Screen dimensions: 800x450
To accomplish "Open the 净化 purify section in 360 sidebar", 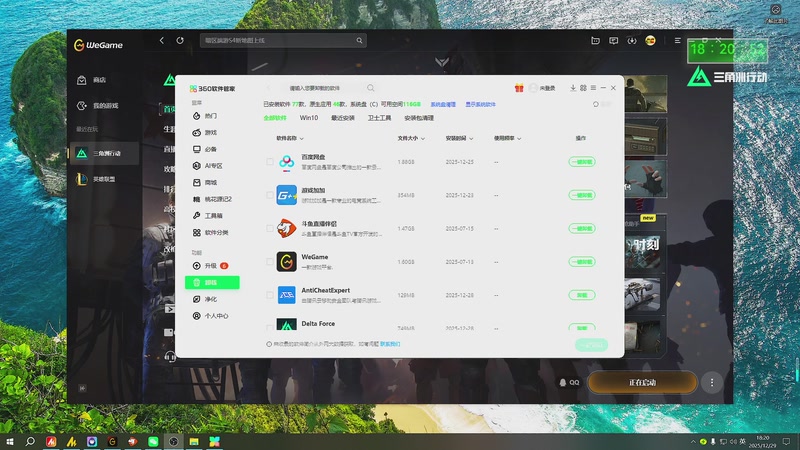I will click(205, 299).
